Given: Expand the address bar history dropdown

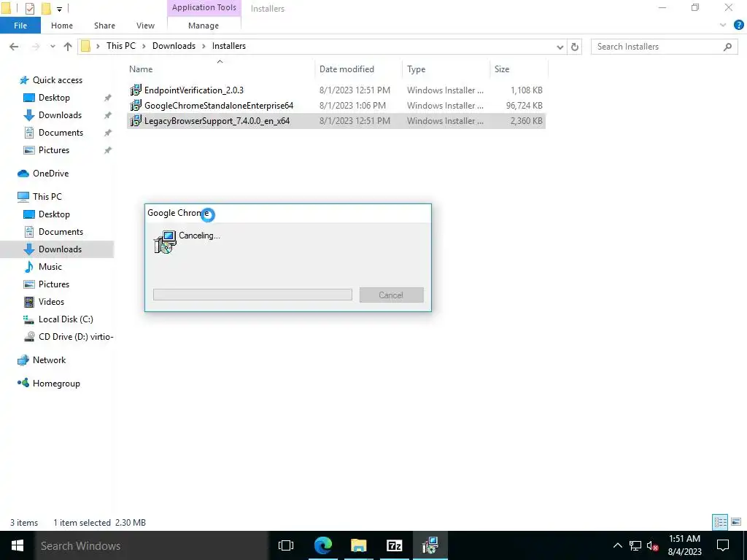Looking at the screenshot, I should pyautogui.click(x=560, y=47).
